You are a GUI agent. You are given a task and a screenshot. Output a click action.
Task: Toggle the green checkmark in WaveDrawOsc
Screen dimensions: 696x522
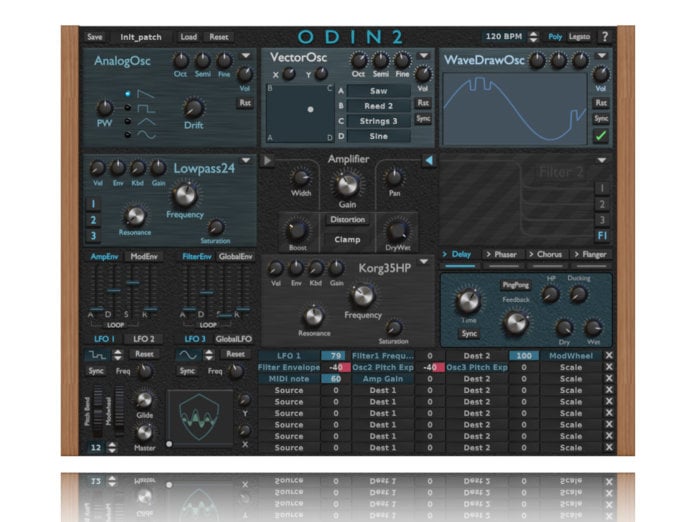[x=600, y=135]
